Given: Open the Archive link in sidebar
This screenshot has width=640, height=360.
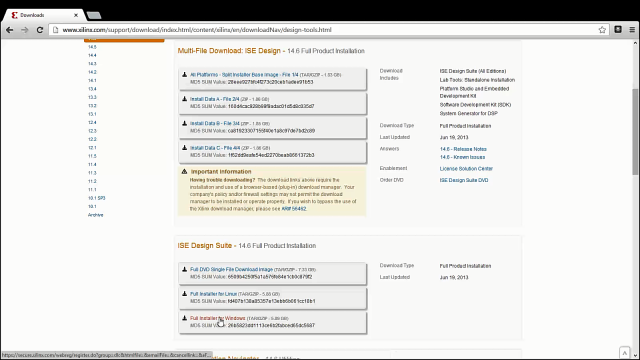Looking at the screenshot, I should [x=96, y=215].
